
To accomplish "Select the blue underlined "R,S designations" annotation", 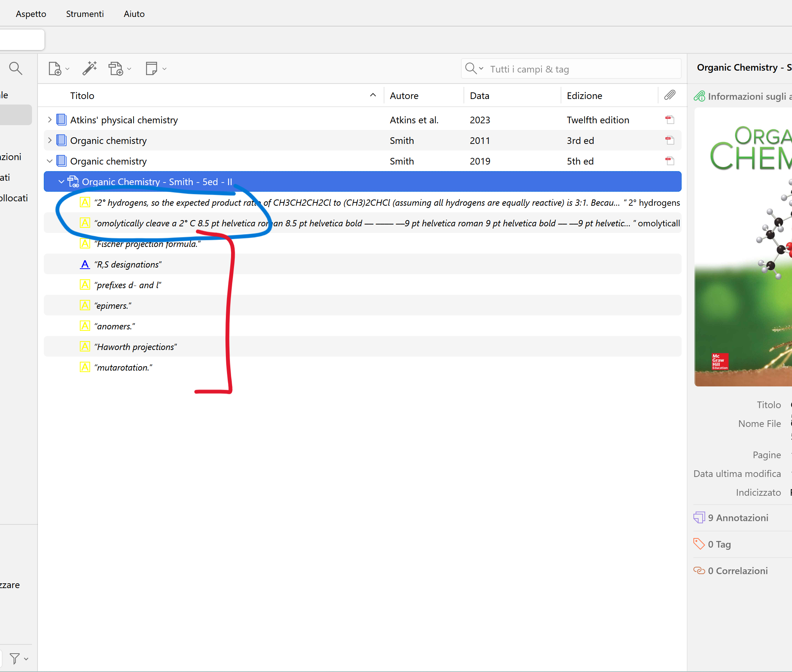I will 128,264.
